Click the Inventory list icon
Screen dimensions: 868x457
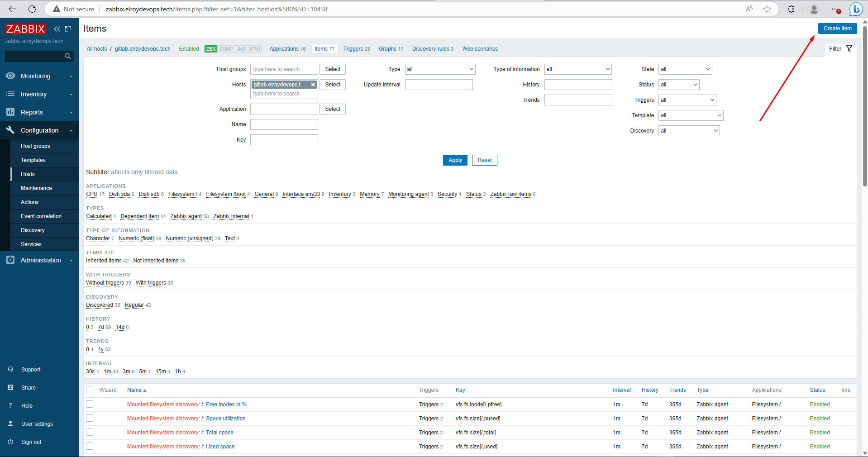(x=10, y=94)
